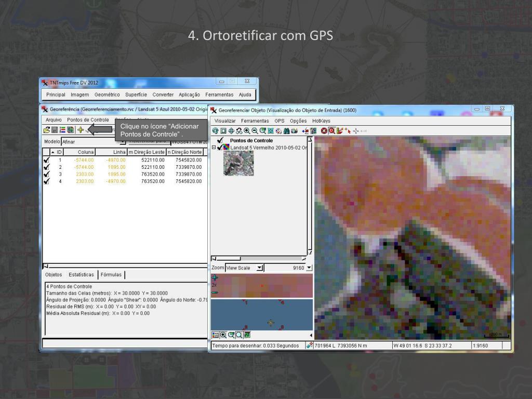Open the Visualizar menu in viewer window

point(225,121)
